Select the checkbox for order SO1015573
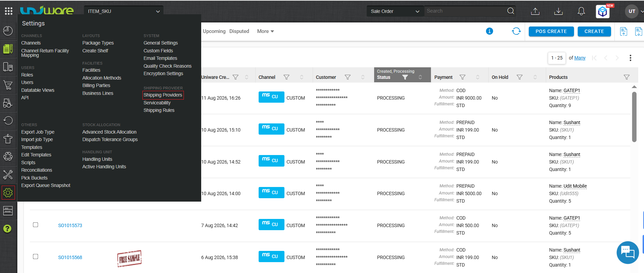This screenshot has height=273, width=644. point(35,225)
